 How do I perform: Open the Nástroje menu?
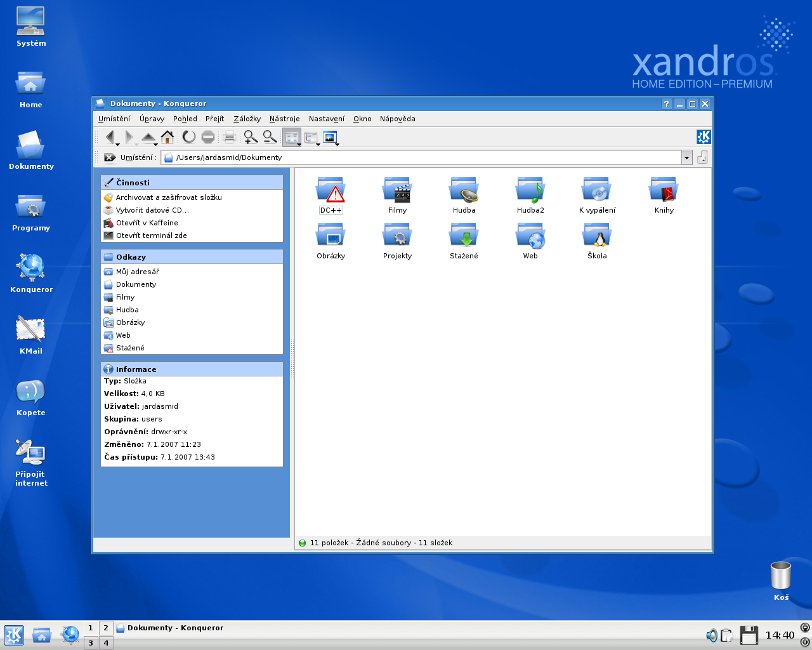tap(284, 119)
